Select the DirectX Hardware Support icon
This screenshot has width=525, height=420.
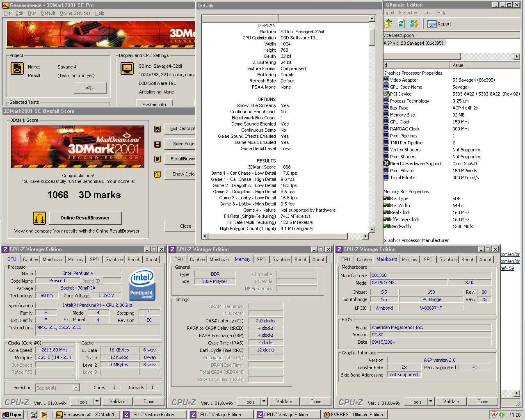pos(386,164)
